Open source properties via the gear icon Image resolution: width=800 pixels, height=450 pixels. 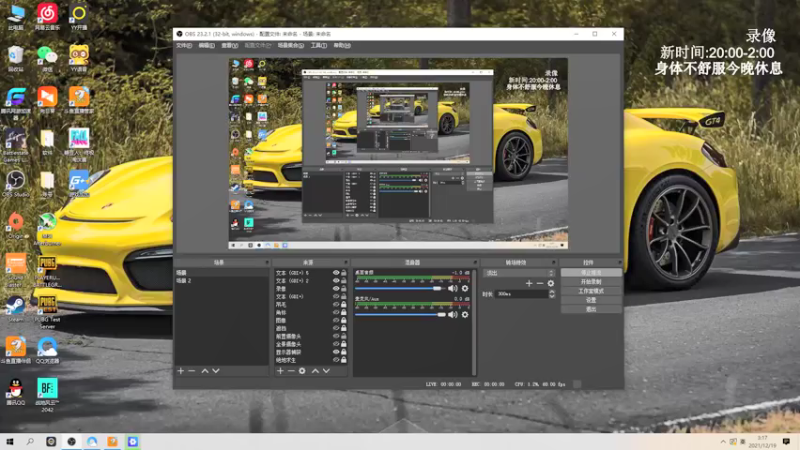pyautogui.click(x=302, y=371)
